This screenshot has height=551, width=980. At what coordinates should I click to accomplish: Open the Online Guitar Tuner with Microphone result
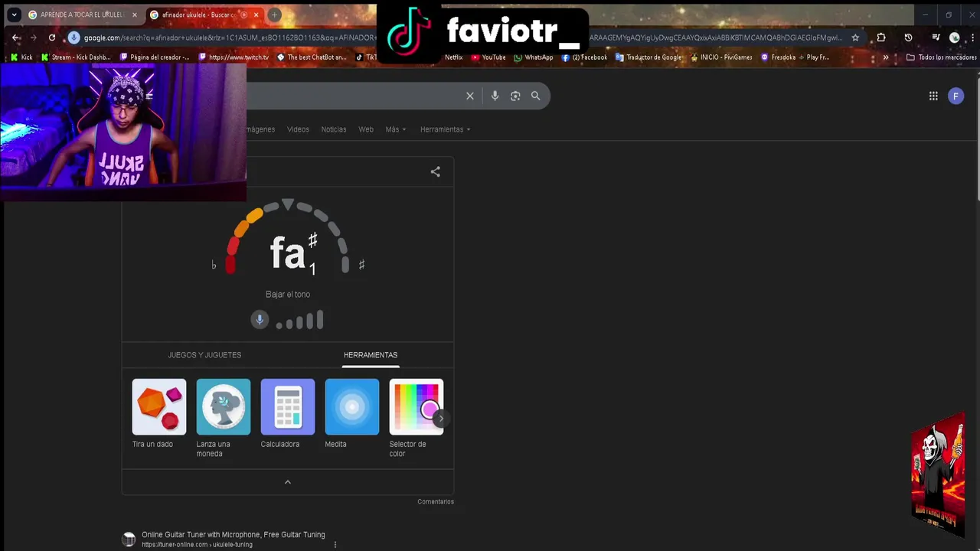point(234,535)
